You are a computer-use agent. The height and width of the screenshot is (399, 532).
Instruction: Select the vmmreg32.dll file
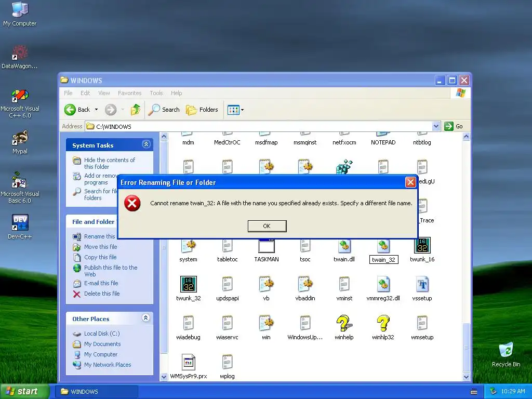(x=383, y=289)
